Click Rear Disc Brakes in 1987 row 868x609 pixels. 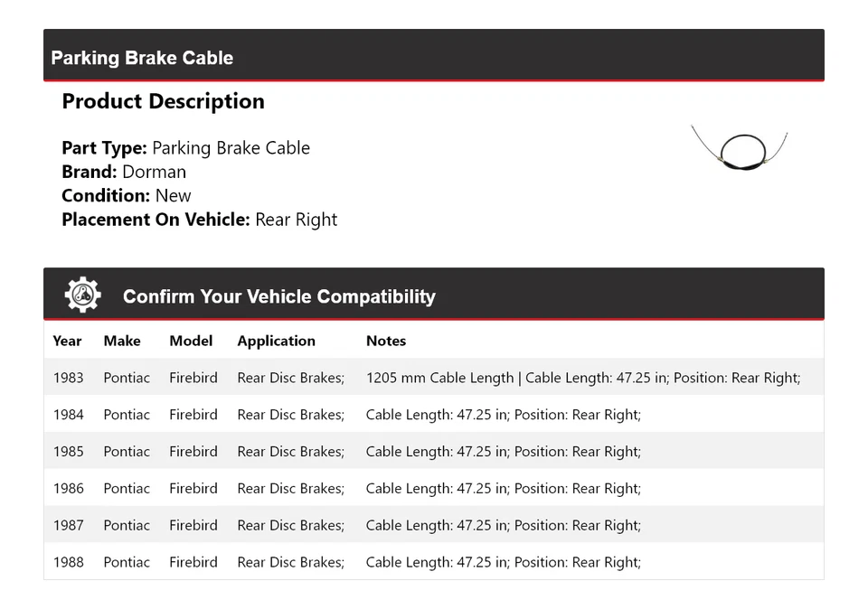[x=290, y=525]
